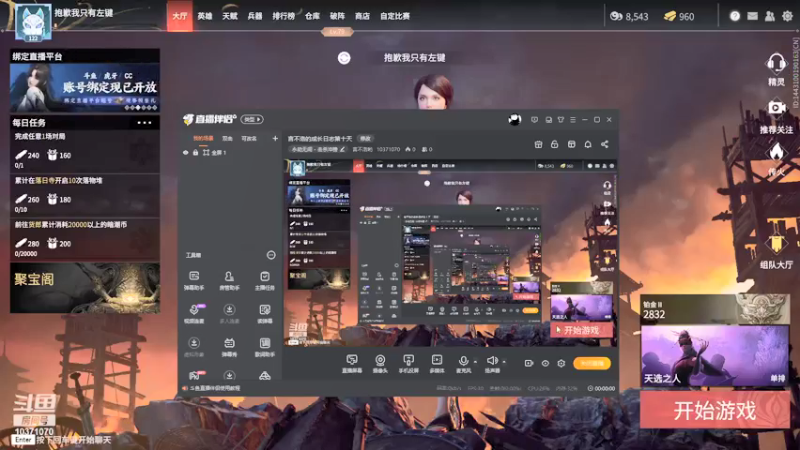
Task: Open the game settings gear icon
Action: click(x=787, y=16)
